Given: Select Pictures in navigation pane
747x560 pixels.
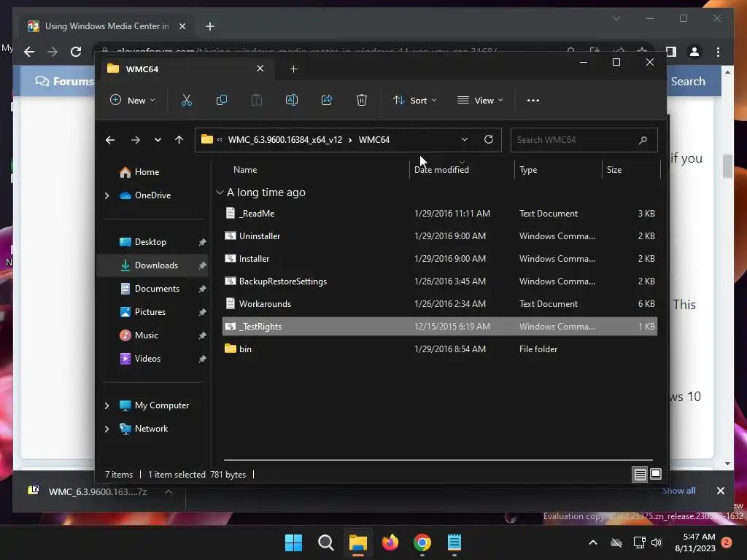Looking at the screenshot, I should 153,312.
